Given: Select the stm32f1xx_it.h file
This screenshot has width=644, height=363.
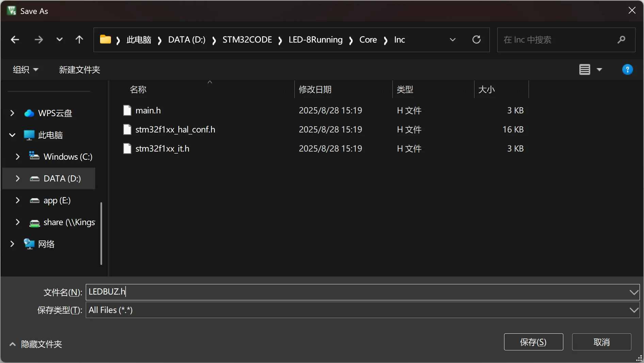Looking at the screenshot, I should click(162, 148).
